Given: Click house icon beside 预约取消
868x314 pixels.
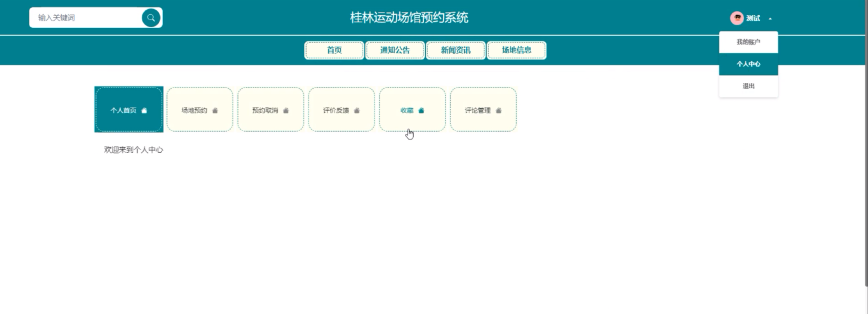Looking at the screenshot, I should pos(286,110).
